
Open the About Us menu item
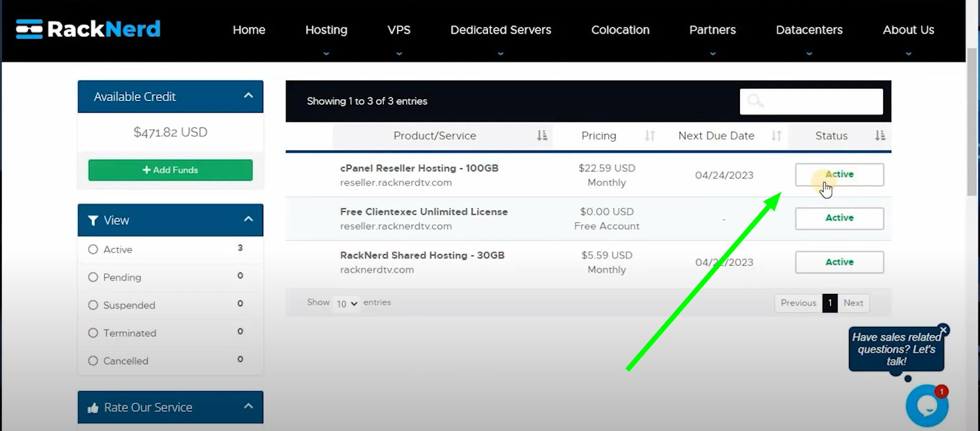click(908, 30)
